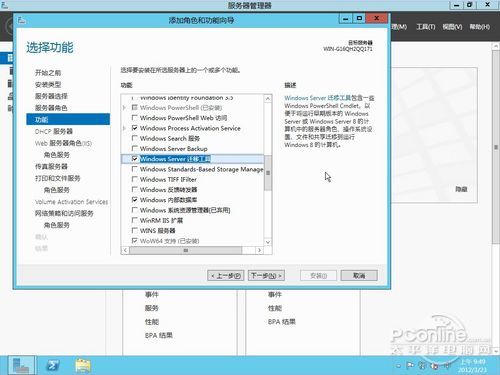The width and height of the screenshot is (500, 375).
Task: Click the wizard title bar icon
Action: tap(22, 20)
